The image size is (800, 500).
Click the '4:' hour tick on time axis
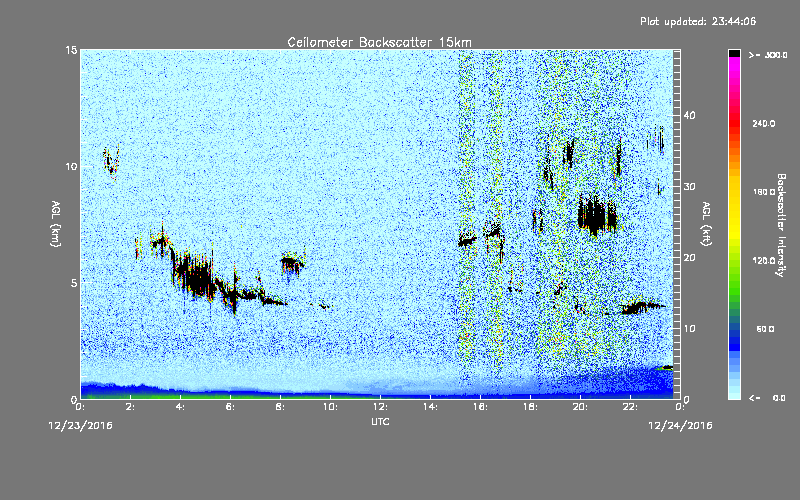pos(181,407)
